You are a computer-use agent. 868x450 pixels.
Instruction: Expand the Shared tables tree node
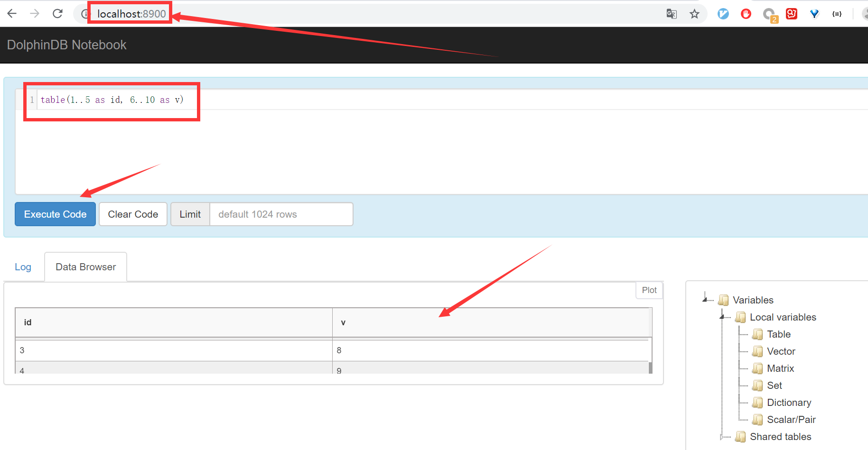[722, 437]
